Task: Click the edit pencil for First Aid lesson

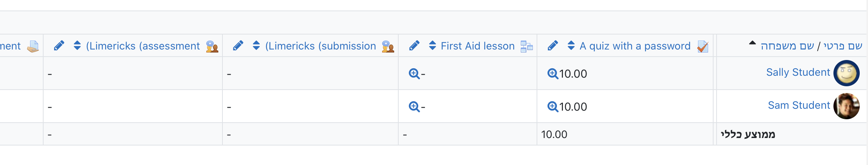Action: (414, 46)
